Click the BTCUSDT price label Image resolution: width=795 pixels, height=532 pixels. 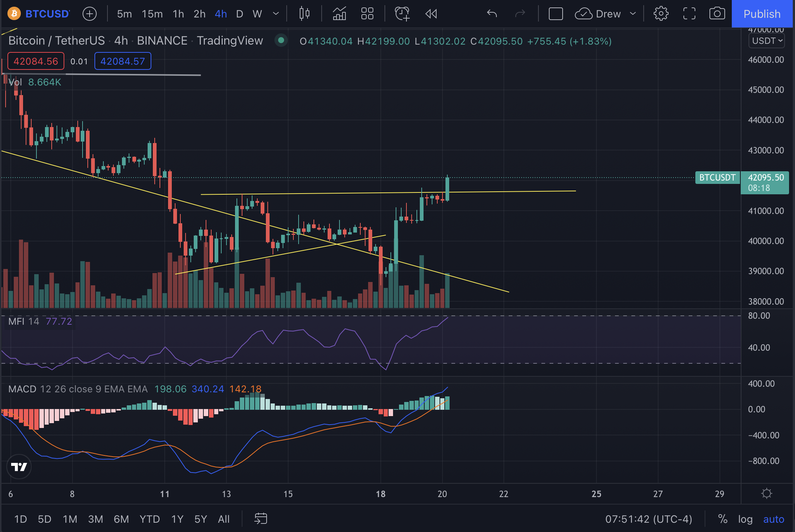click(717, 178)
